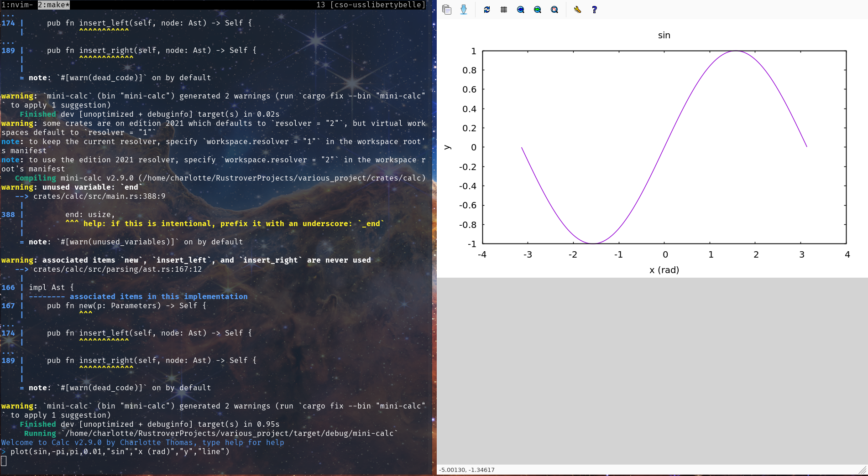Replot the graph using the refresh icon

tap(487, 10)
